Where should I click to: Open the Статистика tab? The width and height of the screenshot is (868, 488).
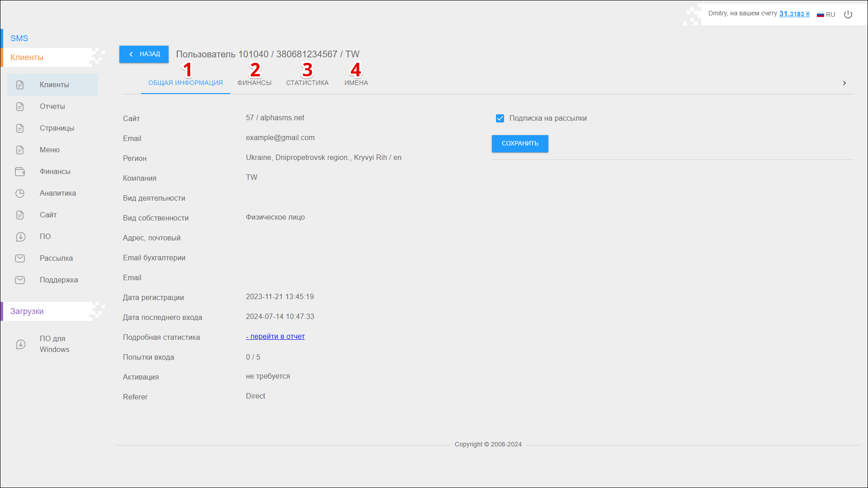point(307,83)
